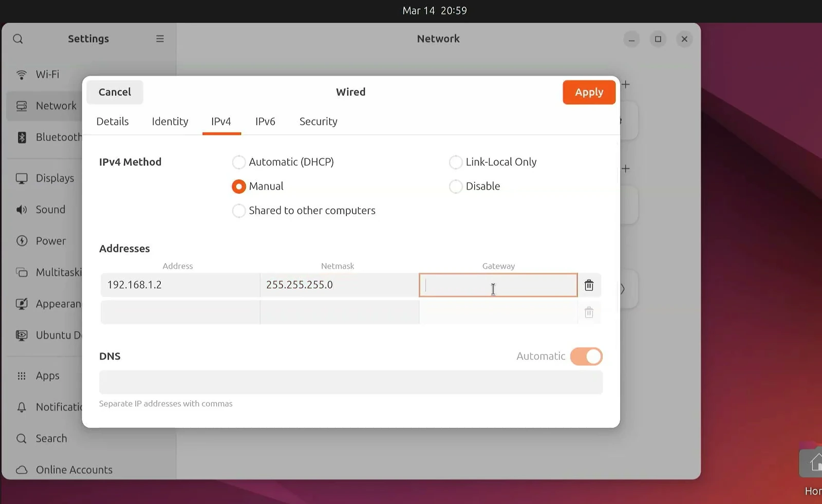Screen dimensions: 822x504
Task: Click the Network sidebar icon
Action: tap(22, 106)
